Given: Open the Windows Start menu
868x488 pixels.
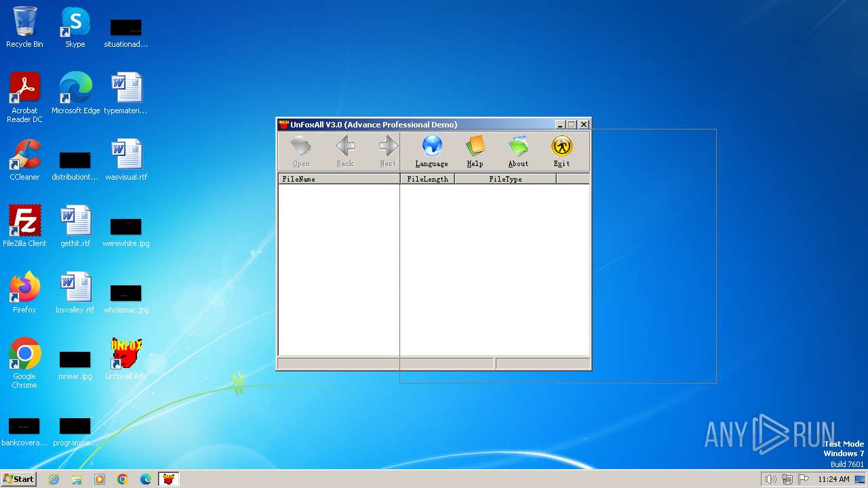Looking at the screenshot, I should 18,479.
